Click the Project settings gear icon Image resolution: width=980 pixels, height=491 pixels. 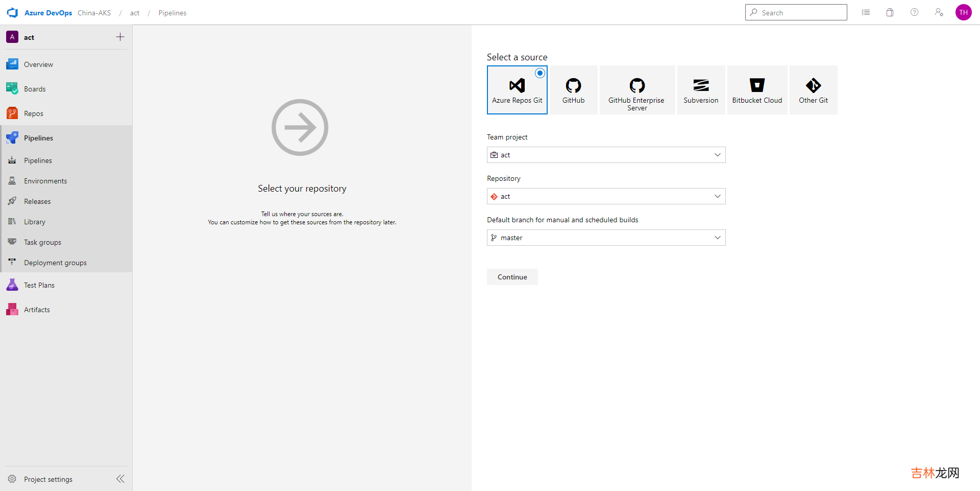click(x=12, y=479)
